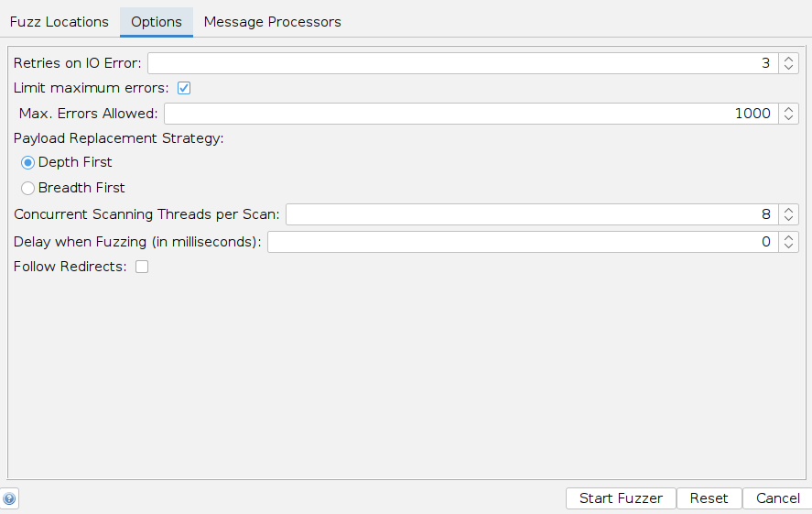812x514 pixels.
Task: Decrease Delay when Fuzzing value
Action: pyautogui.click(x=789, y=247)
